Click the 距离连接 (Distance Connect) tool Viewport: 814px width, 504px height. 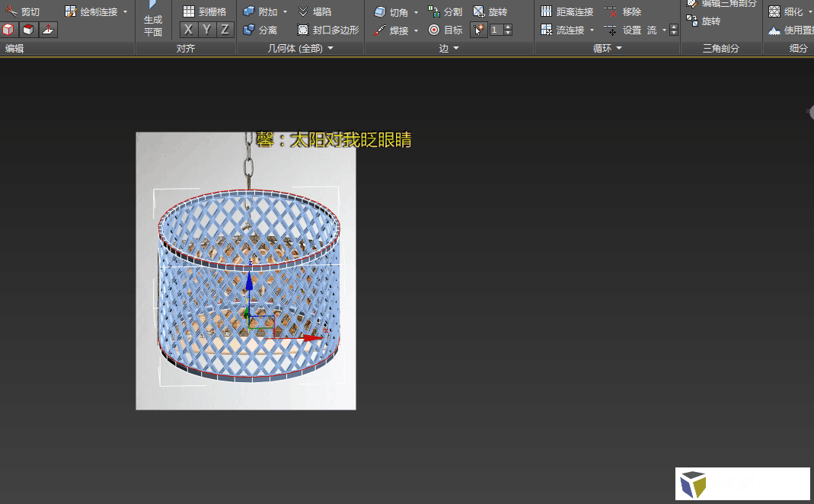pos(567,12)
